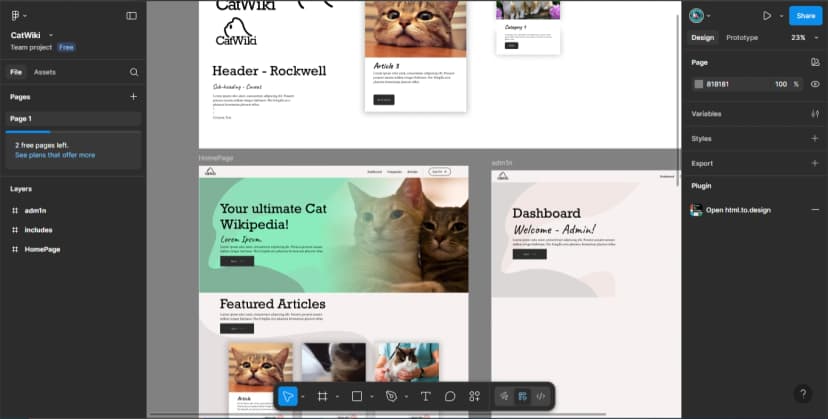The image size is (828, 419).
Task: Switch to Draw mode in the toolbar
Action: (x=504, y=396)
